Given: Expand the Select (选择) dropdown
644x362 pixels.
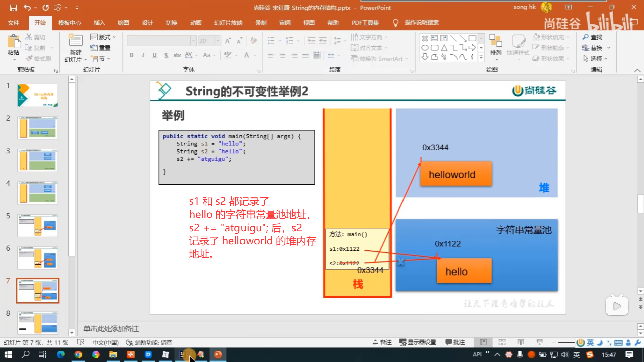Looking at the screenshot, I should click(596, 59).
